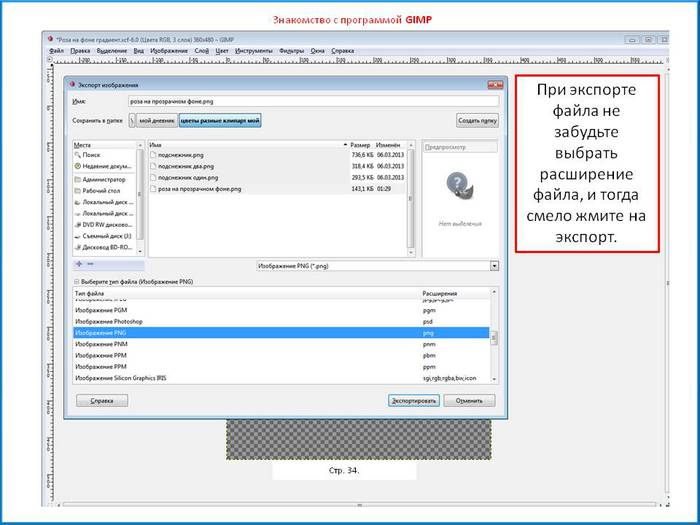Click the Имя filename input field
700x525 pixels.
click(313, 101)
